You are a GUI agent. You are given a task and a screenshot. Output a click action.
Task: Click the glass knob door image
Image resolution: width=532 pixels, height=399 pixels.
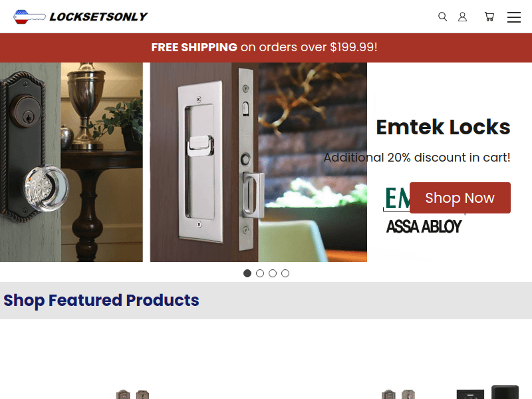click(71, 162)
